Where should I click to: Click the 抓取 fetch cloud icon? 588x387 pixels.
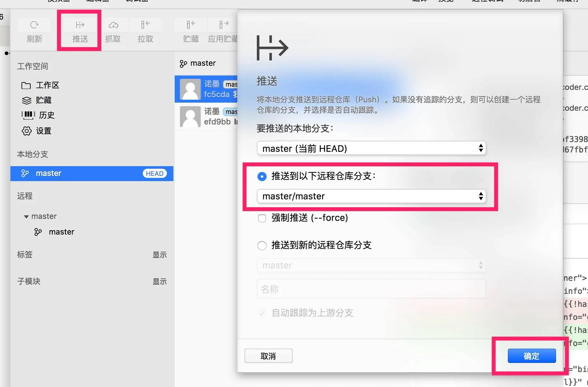(113, 25)
